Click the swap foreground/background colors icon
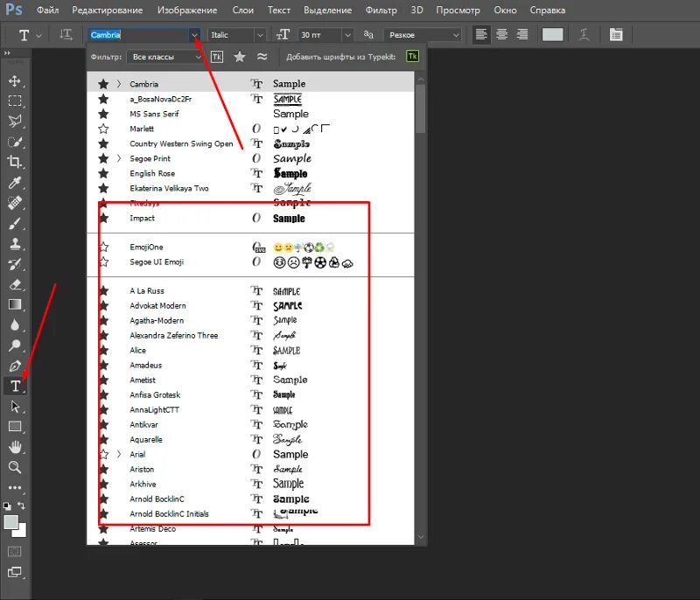This screenshot has height=600, width=700. (x=21, y=506)
